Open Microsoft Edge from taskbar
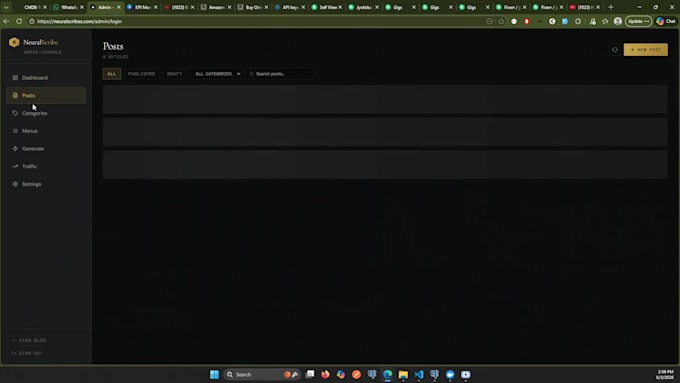Viewport: 680px width, 383px height. tap(388, 374)
